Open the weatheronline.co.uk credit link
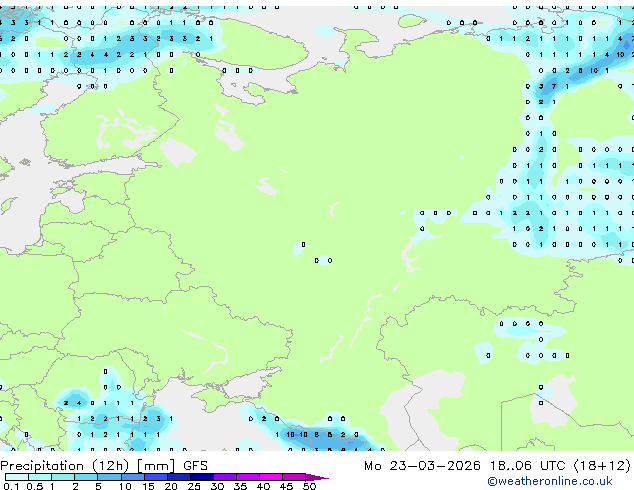The image size is (634, 490). click(x=550, y=481)
